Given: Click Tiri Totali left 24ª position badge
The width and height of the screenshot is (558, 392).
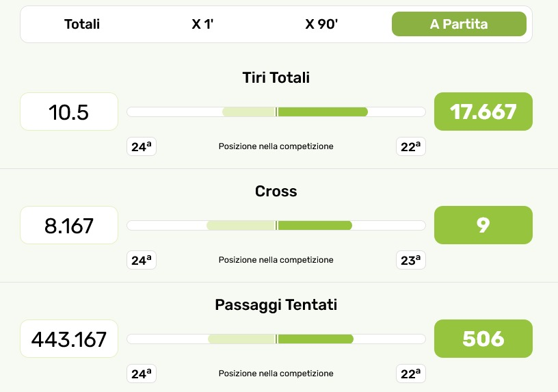Looking at the screenshot, I should (x=142, y=146).
